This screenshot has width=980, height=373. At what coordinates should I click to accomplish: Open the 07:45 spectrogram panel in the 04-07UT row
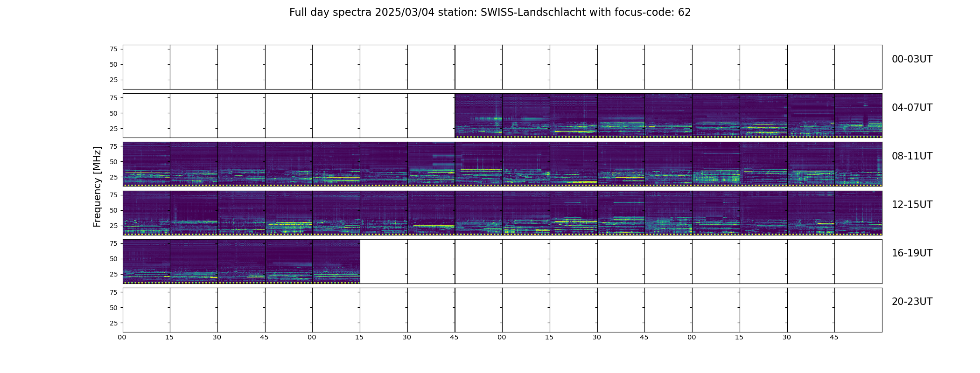click(858, 116)
